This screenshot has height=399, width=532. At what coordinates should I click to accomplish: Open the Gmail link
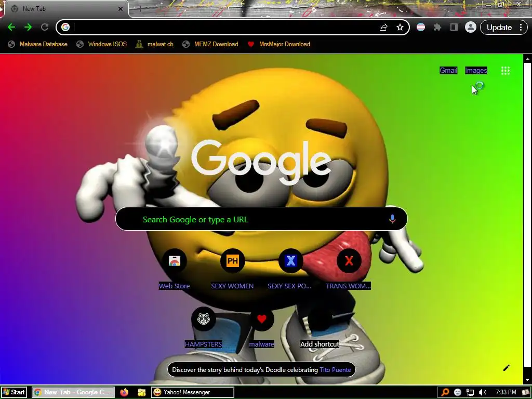(448, 70)
